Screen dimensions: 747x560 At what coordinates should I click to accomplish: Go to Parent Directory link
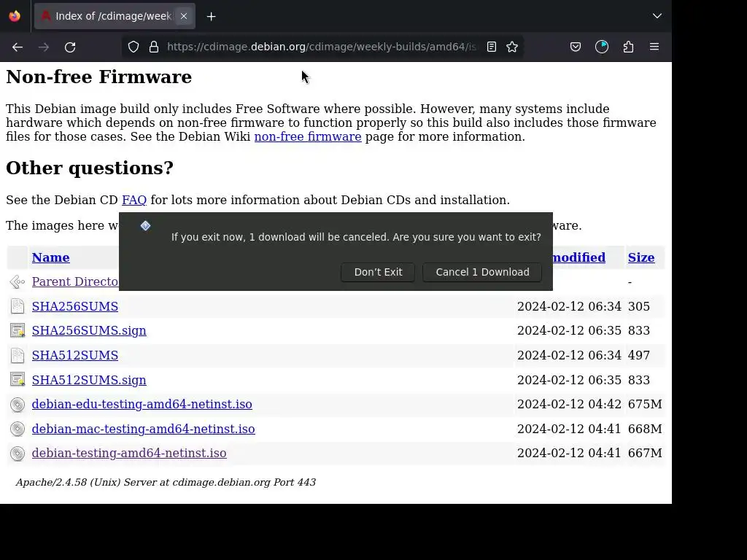pos(75,281)
